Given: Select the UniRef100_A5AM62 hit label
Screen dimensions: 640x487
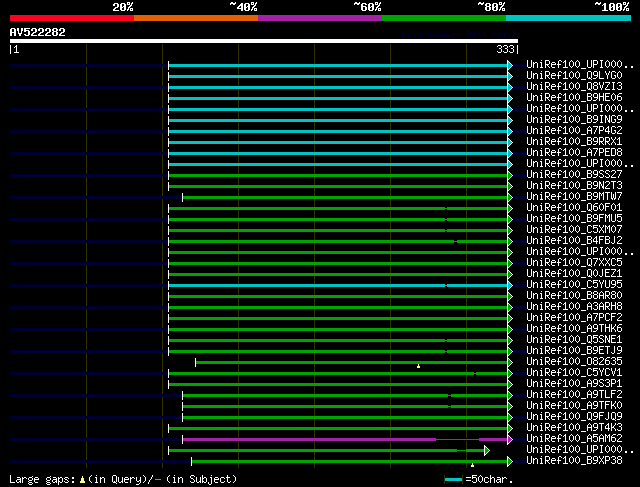Looking at the screenshot, I should (573, 438).
